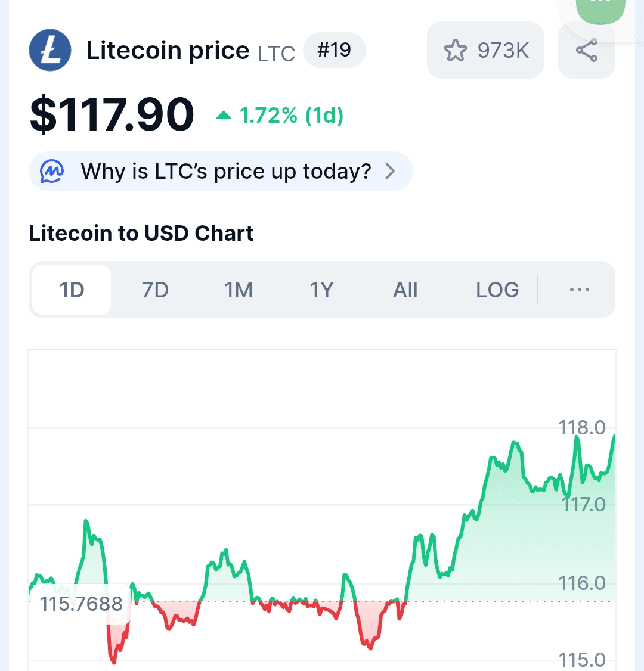This screenshot has height=671, width=644.
Task: Click the 1.72% (1d) change label
Action: 291,116
